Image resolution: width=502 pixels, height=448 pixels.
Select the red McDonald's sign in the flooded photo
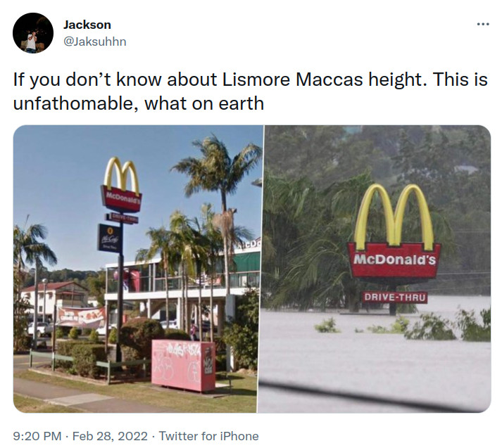(x=394, y=260)
